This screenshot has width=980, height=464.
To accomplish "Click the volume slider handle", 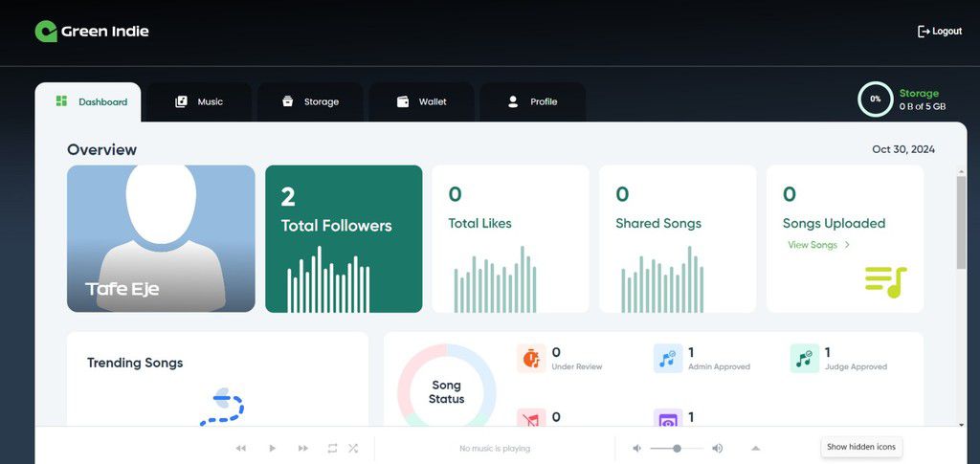I will [677, 448].
